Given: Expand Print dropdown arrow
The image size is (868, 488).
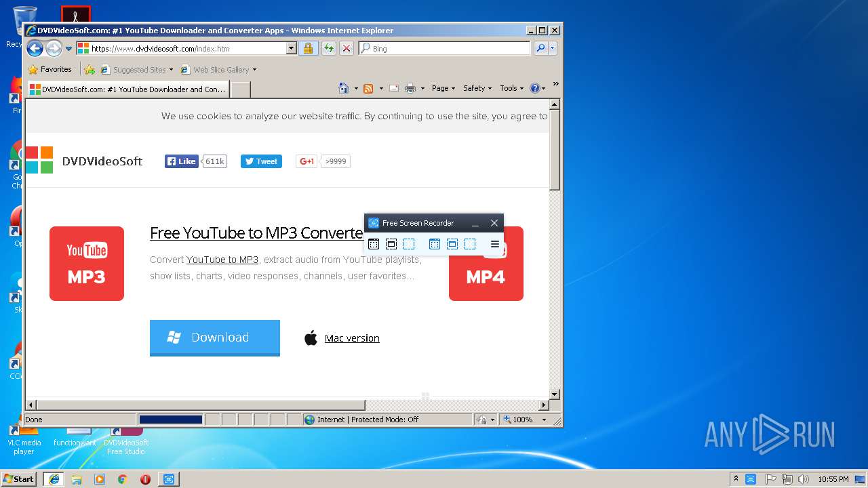Looking at the screenshot, I should pos(422,88).
